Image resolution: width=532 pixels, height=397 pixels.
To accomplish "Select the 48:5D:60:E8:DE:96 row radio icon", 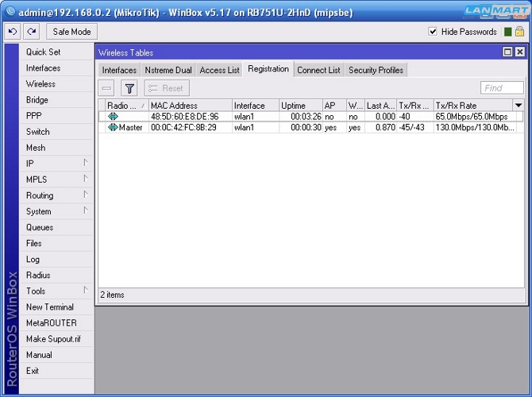I will tap(113, 117).
